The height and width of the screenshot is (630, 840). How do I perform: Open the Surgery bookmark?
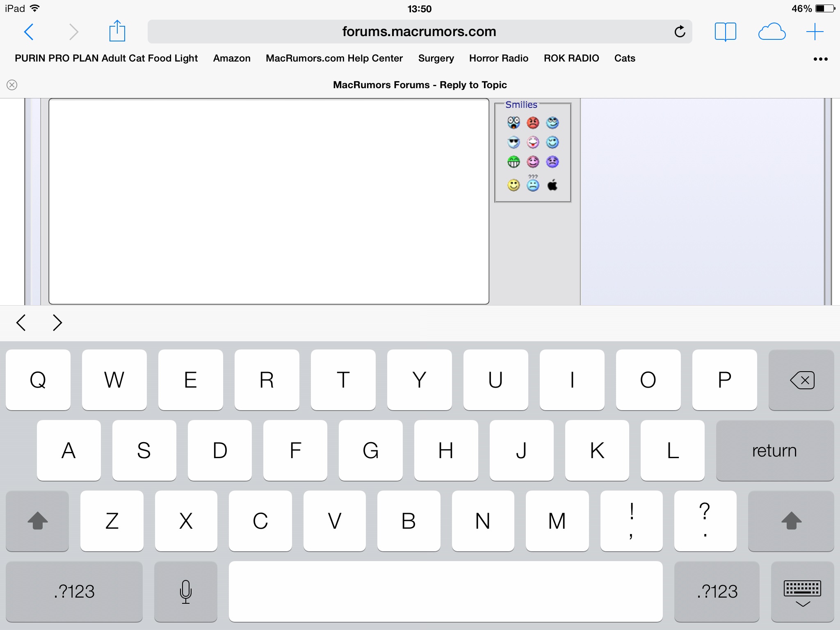coord(436,58)
